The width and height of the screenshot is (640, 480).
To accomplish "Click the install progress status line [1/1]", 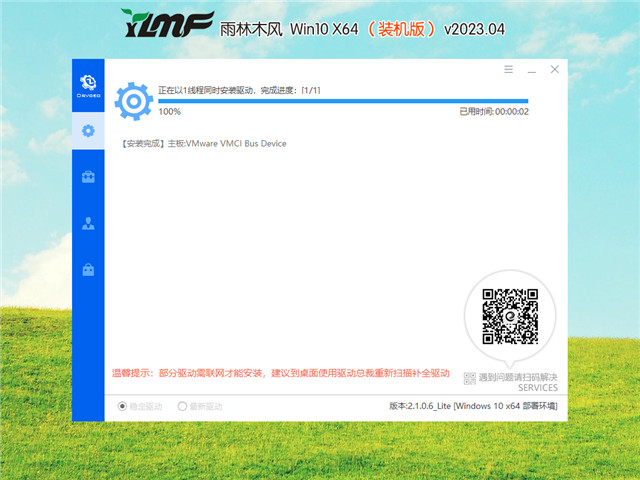I will [240, 90].
